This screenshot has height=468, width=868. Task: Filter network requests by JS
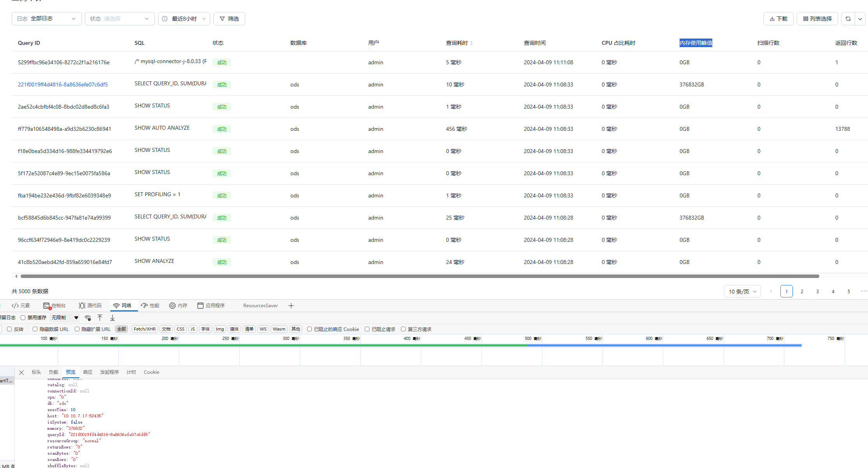[x=193, y=329]
